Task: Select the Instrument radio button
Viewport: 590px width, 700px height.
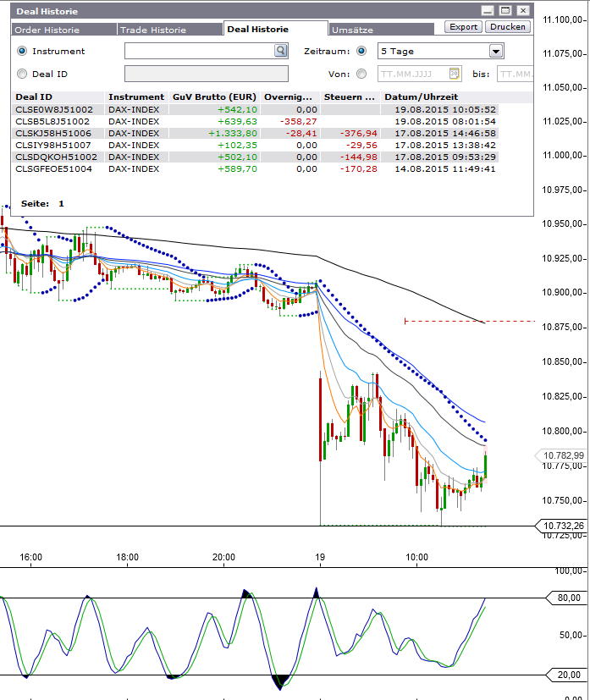Action: (22, 52)
